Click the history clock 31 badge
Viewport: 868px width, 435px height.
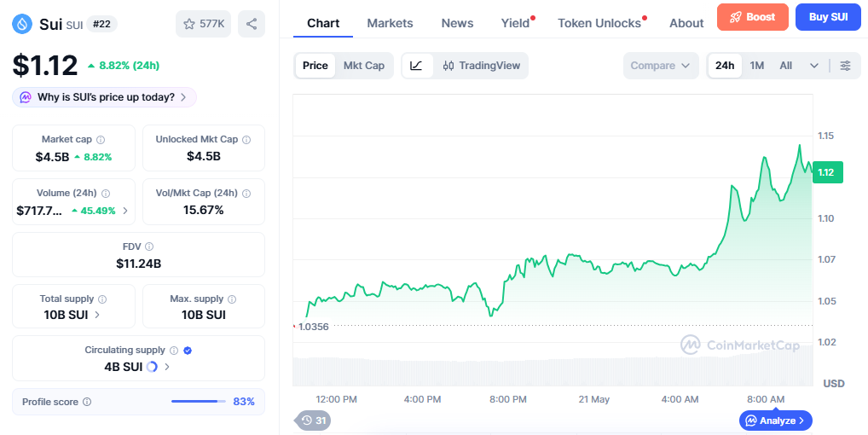[x=313, y=420]
